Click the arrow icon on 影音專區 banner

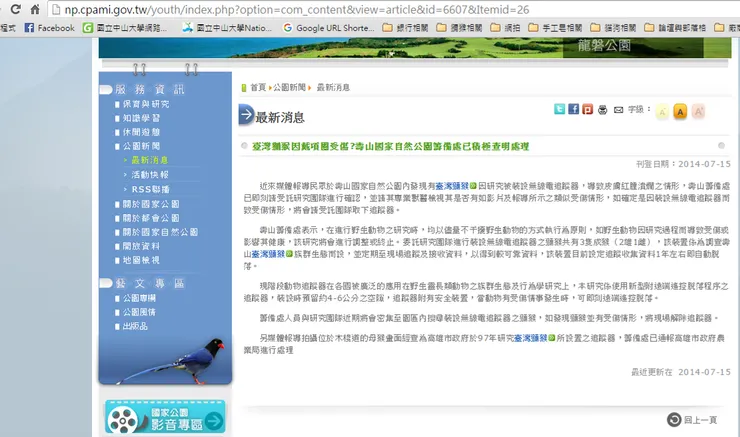coord(214,420)
